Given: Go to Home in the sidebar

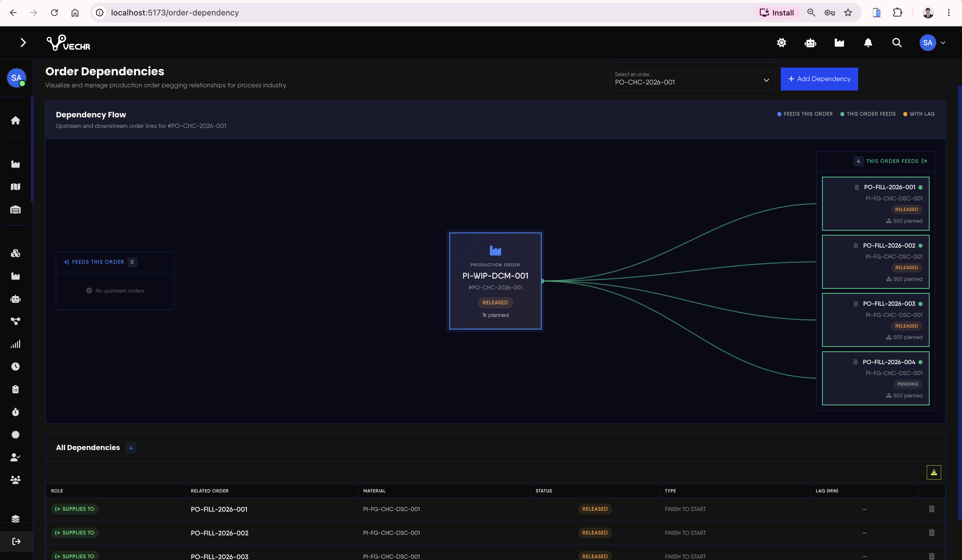Looking at the screenshot, I should [x=15, y=120].
